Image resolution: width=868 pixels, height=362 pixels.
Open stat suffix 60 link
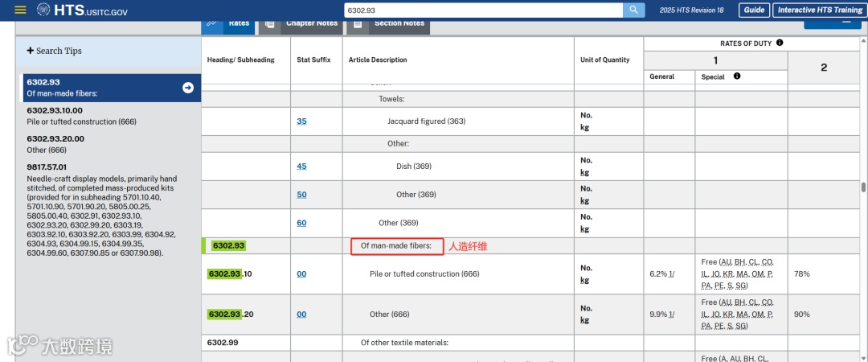[x=301, y=223]
